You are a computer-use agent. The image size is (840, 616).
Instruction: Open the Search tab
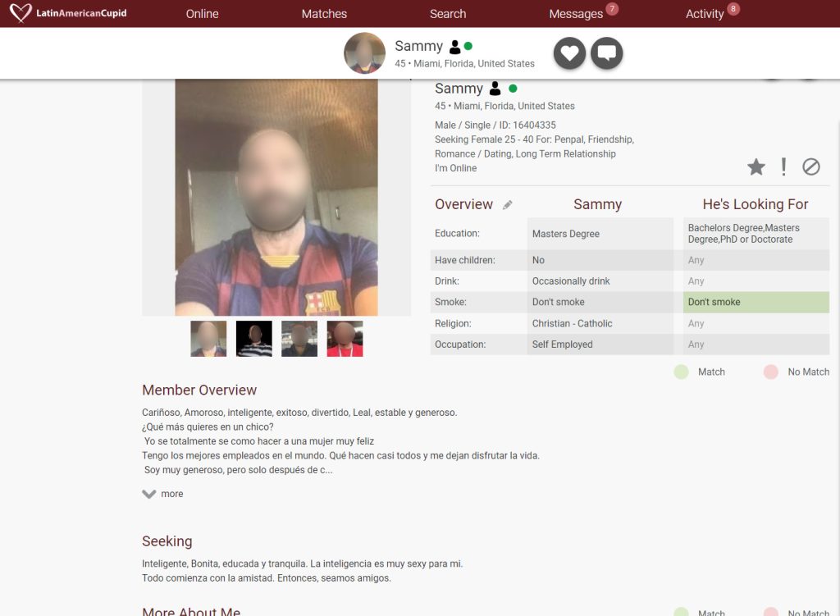click(448, 14)
